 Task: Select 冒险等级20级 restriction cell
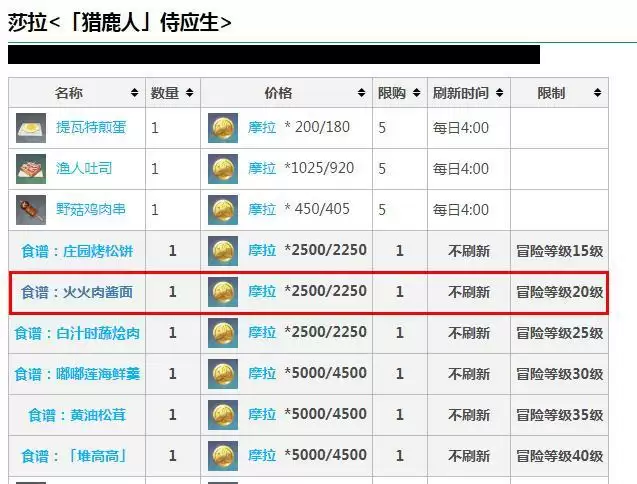point(559,292)
